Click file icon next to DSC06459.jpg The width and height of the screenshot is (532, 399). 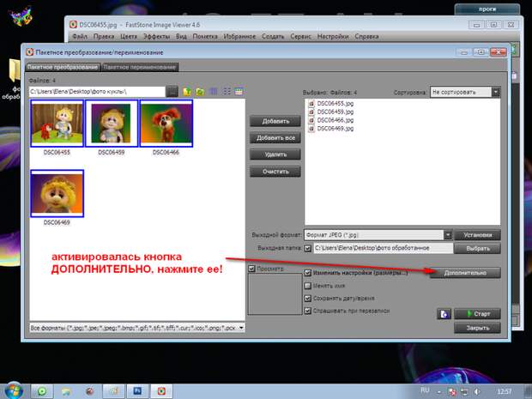click(x=311, y=112)
